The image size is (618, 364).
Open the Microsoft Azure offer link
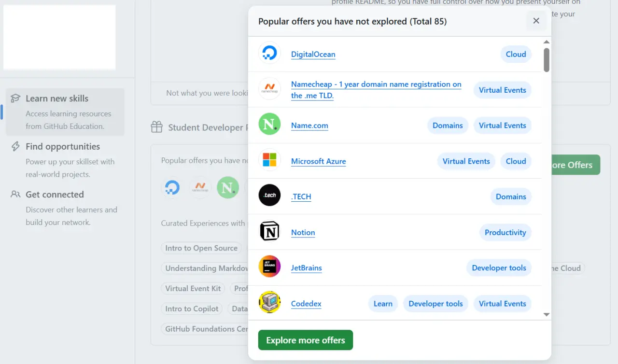[x=318, y=161]
